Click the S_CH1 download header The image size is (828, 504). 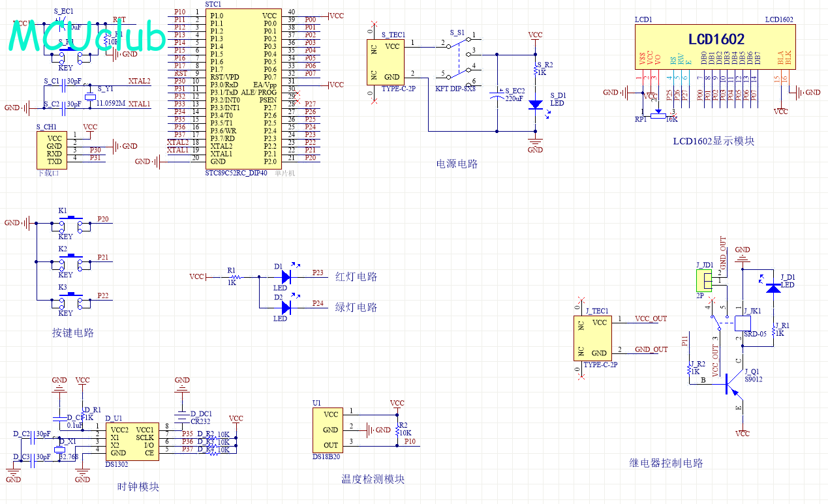click(53, 149)
